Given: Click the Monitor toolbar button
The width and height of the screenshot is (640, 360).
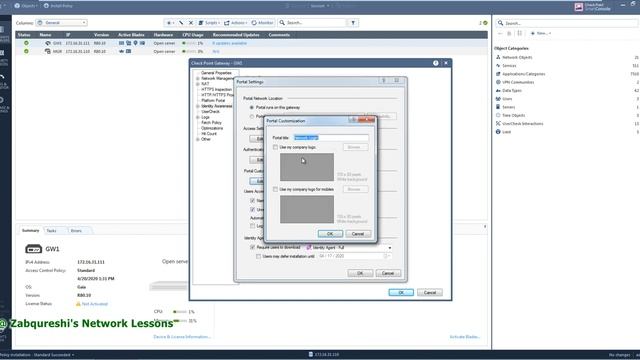Looking at the screenshot, I should click(262, 23).
